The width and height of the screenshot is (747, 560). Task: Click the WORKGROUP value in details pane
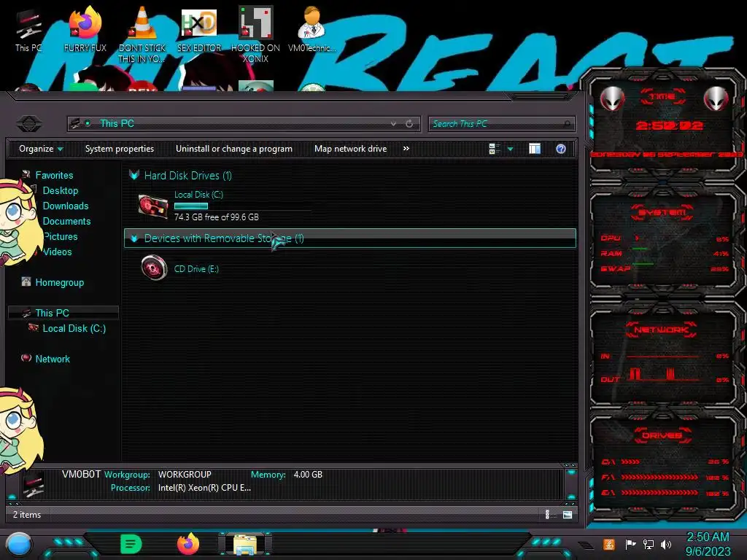coord(185,474)
